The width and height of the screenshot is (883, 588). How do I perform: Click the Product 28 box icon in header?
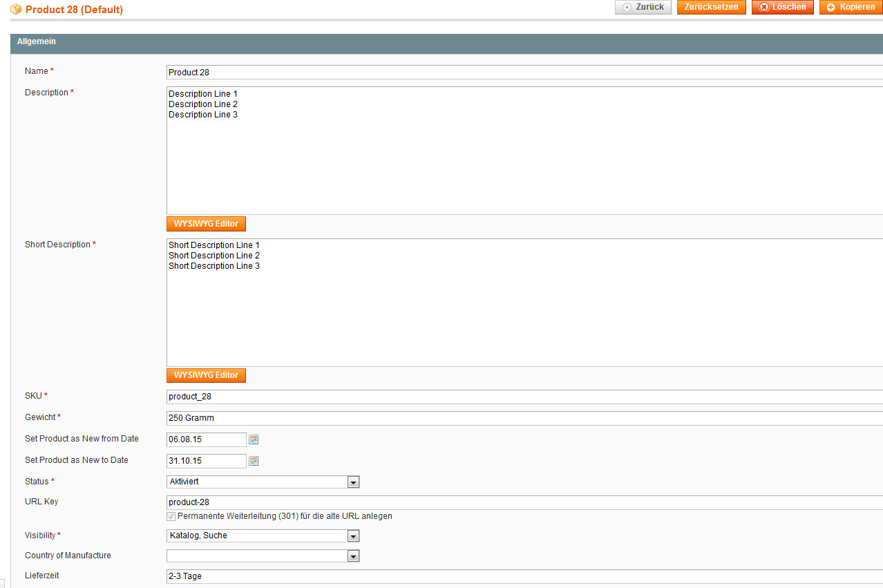16,10
